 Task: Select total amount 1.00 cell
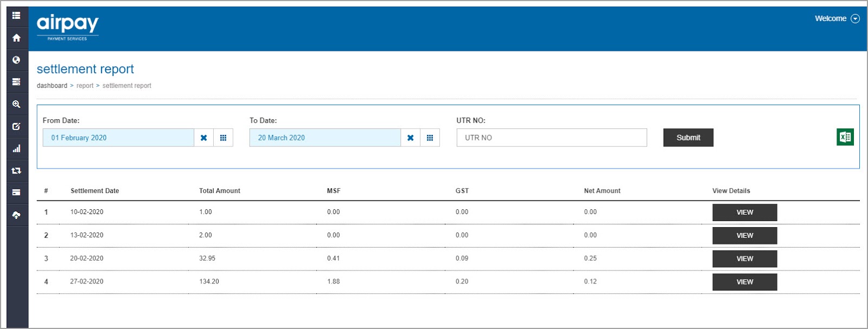click(206, 212)
